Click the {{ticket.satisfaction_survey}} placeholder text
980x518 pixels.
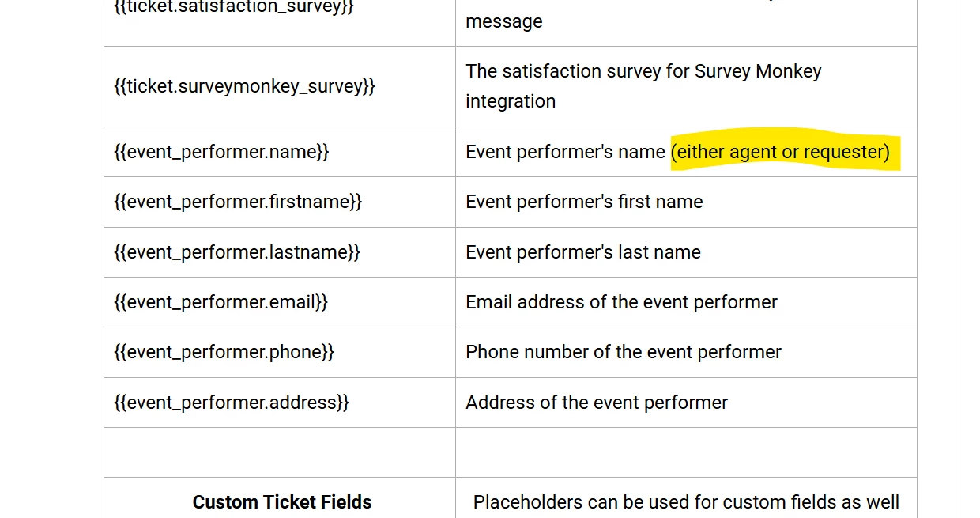(234, 8)
